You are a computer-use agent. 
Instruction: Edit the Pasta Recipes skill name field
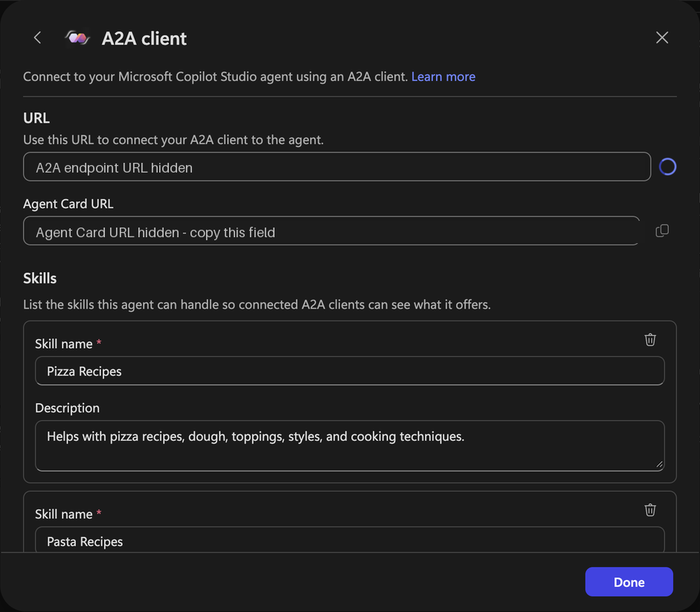click(350, 540)
